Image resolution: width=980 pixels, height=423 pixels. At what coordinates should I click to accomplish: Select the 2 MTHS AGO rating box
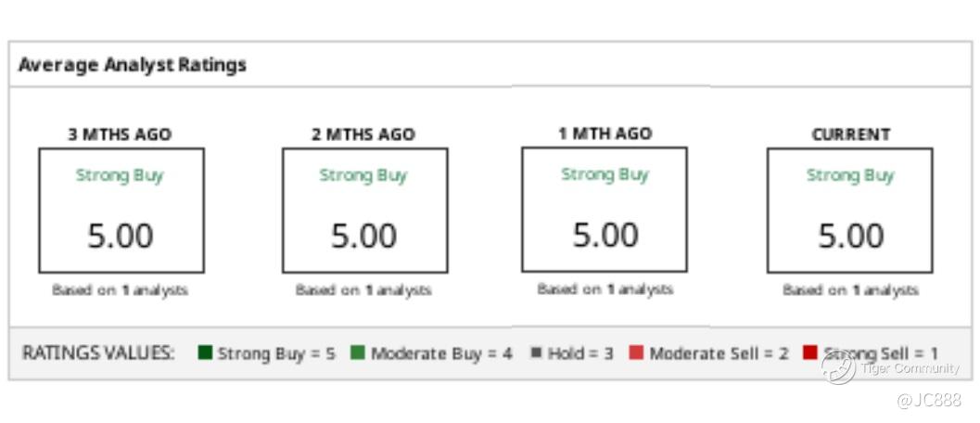click(x=365, y=211)
